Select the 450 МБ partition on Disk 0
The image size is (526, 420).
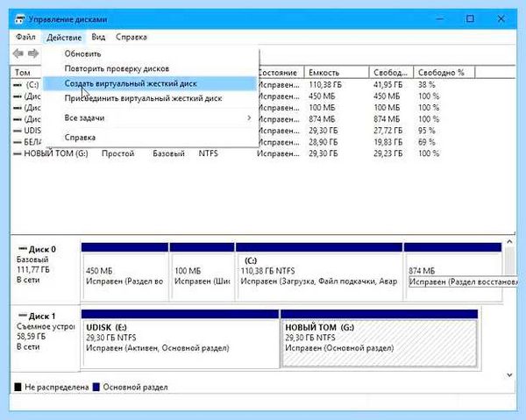click(125, 272)
